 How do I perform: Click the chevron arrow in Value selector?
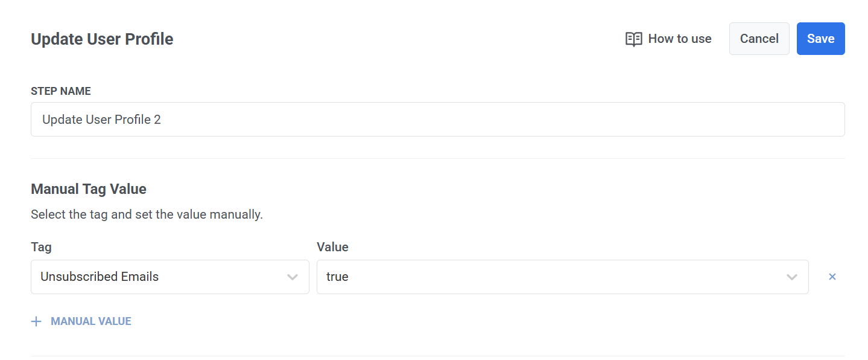[792, 277]
